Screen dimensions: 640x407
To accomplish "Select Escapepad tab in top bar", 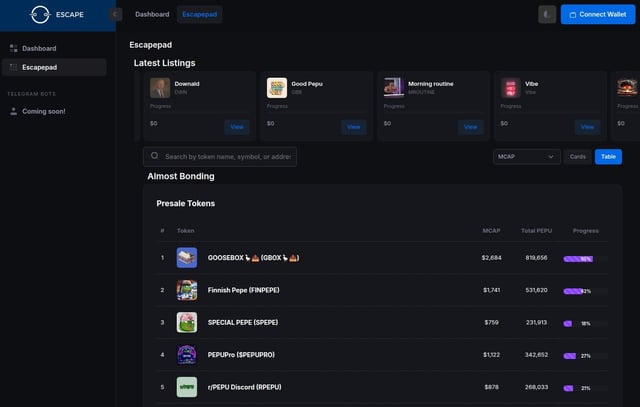I will [x=200, y=14].
